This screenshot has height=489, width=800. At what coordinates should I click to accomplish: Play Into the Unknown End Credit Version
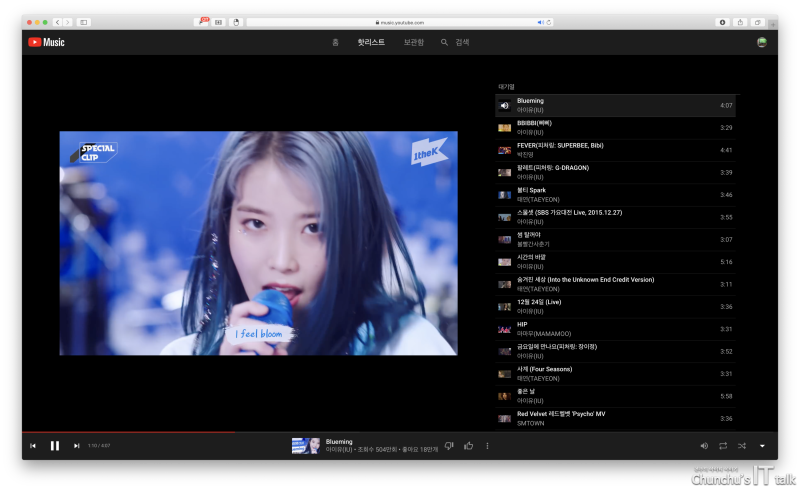coord(615,284)
